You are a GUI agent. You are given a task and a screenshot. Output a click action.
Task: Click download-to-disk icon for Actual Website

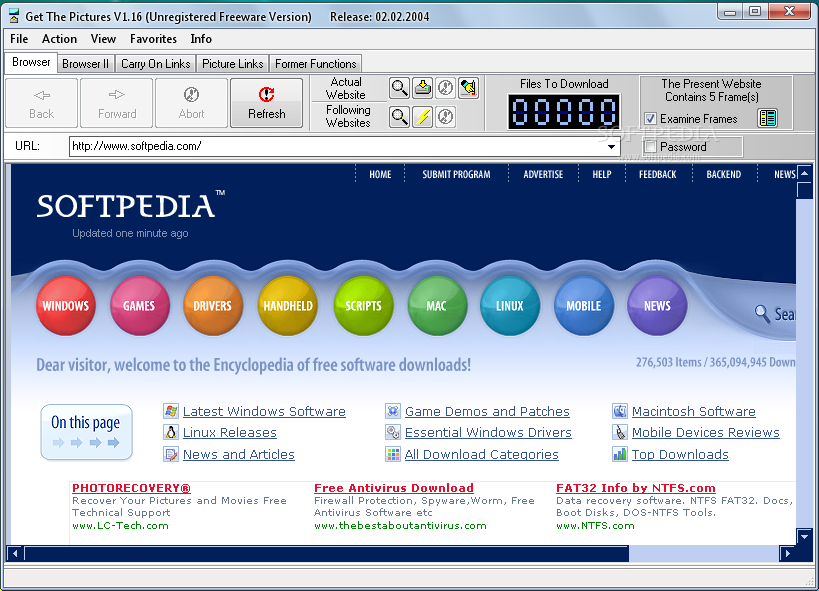coord(423,88)
